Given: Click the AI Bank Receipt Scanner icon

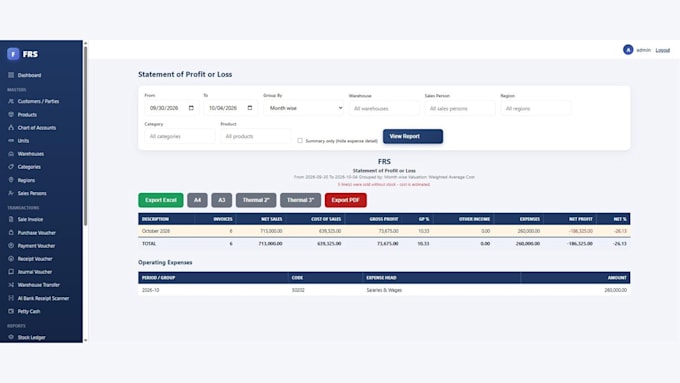Looking at the screenshot, I should coord(11,298).
